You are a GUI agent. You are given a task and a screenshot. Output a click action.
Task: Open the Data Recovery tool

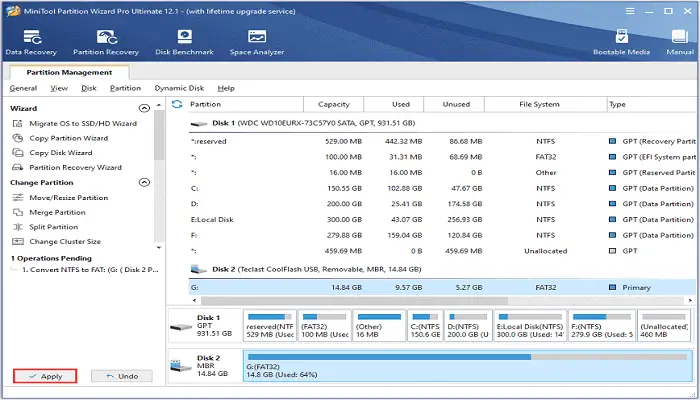coord(31,42)
